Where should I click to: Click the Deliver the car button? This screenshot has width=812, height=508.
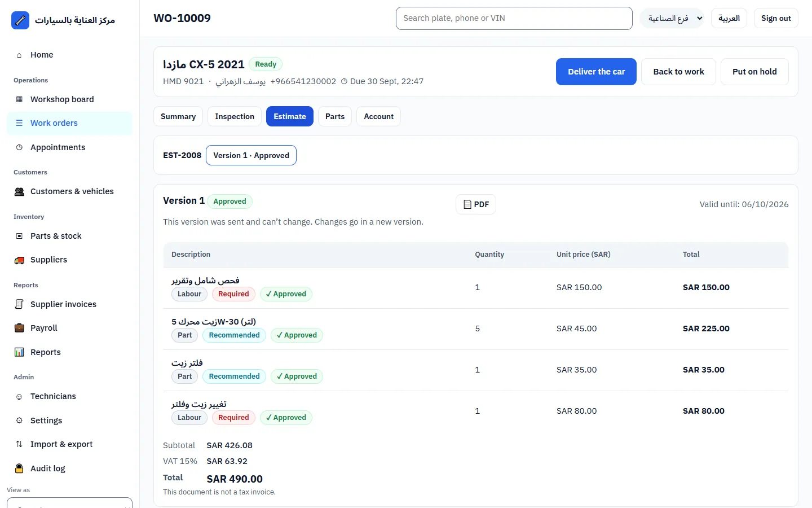point(596,72)
